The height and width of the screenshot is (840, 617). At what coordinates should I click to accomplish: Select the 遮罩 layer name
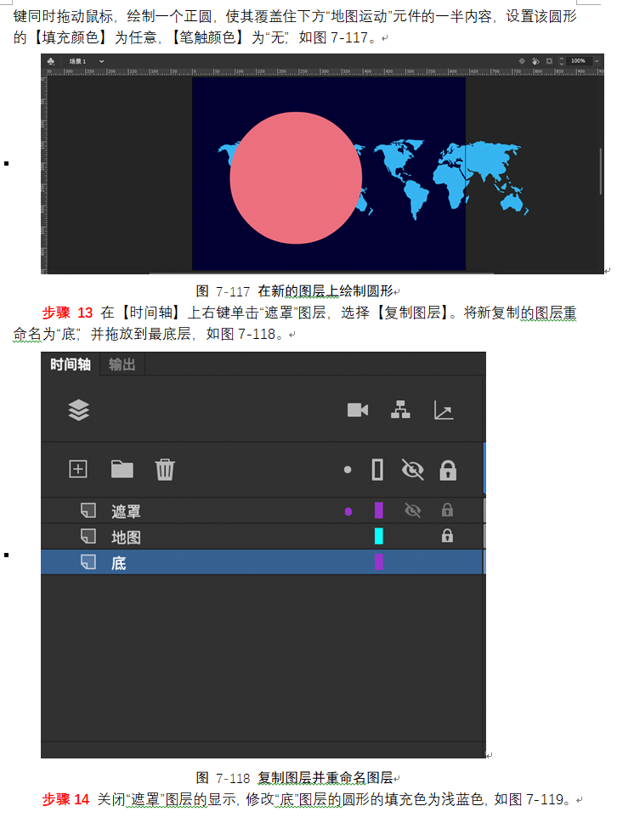[126, 511]
